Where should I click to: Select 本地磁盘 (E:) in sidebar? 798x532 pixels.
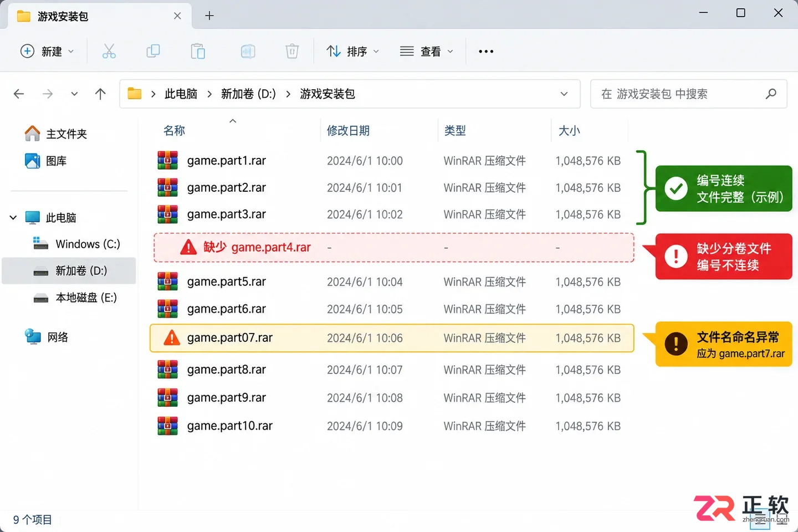[75, 298]
